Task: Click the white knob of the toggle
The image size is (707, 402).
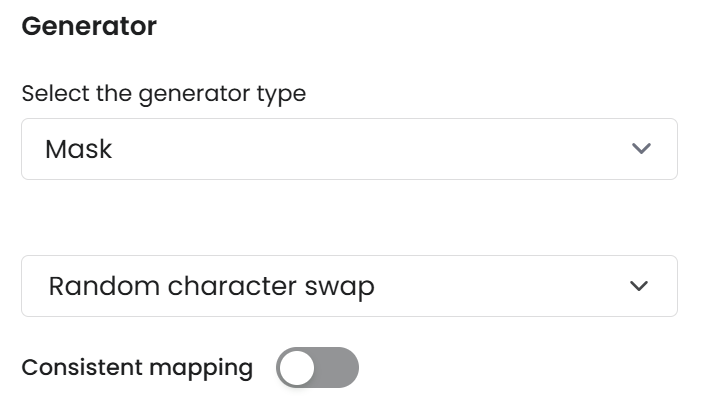Action: [297, 367]
